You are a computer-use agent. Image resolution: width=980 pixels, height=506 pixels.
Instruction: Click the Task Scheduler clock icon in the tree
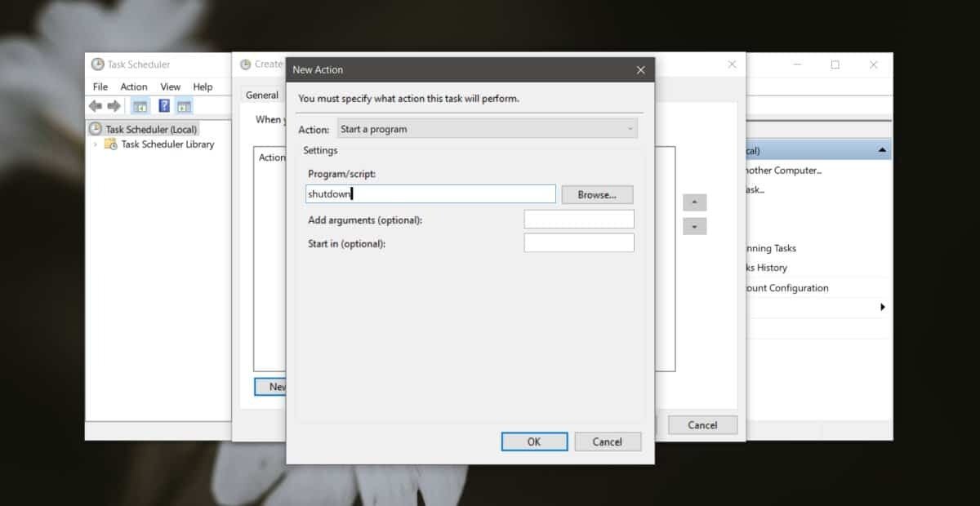[96, 128]
